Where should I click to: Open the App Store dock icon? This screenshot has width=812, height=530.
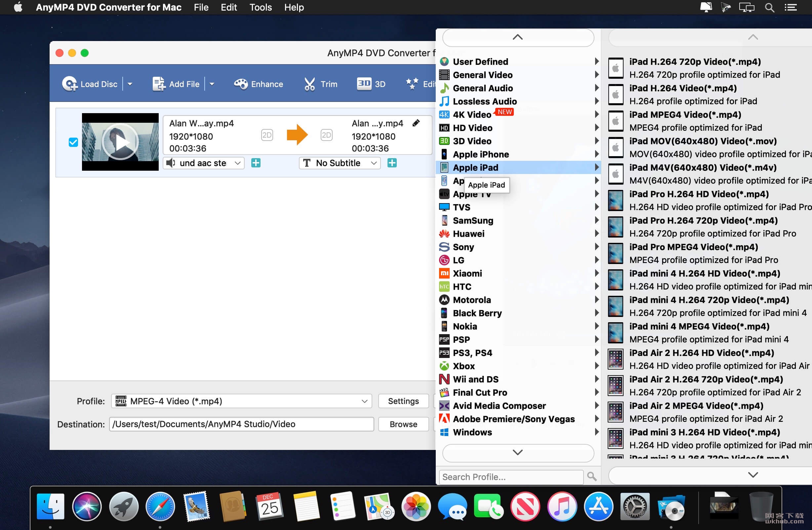pos(598,507)
